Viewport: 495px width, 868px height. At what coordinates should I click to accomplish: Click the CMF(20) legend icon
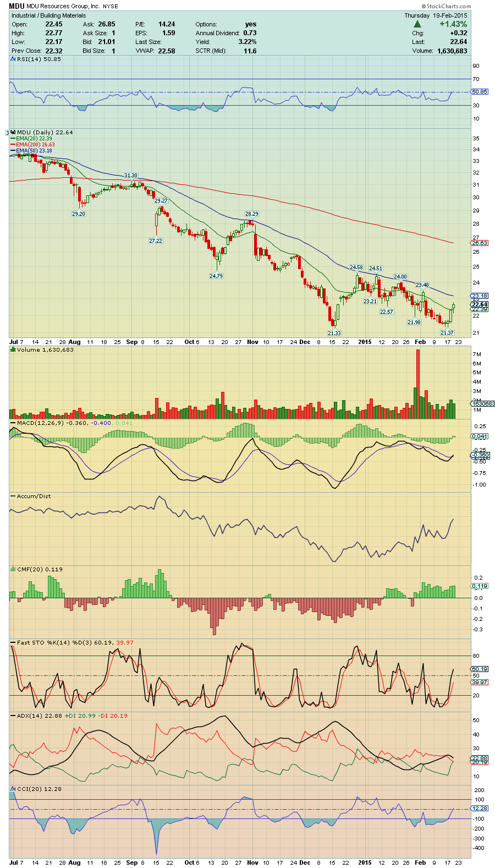14,570
